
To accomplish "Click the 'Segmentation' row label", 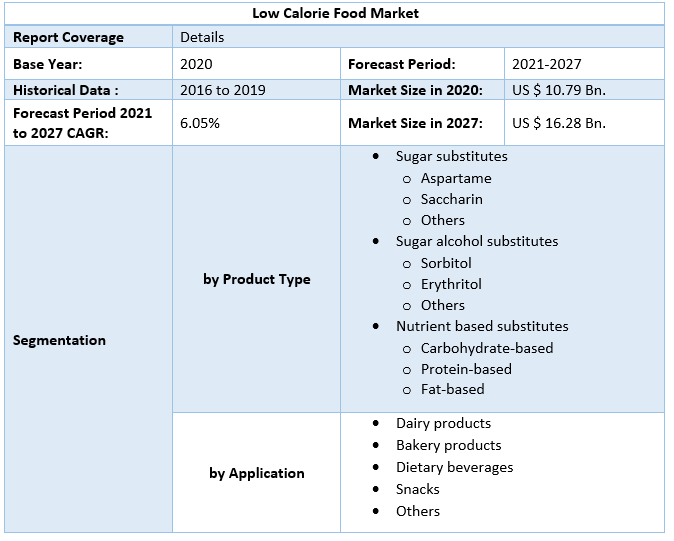I will coord(59,340).
